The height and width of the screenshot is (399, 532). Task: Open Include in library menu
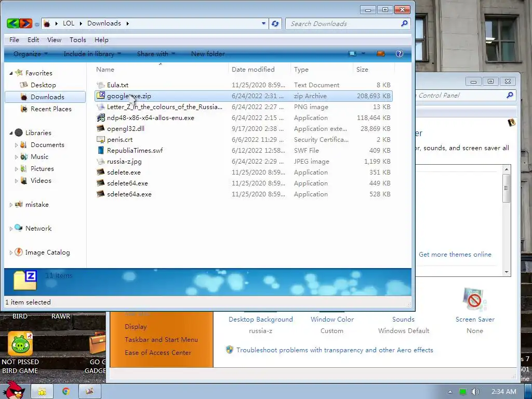click(92, 54)
